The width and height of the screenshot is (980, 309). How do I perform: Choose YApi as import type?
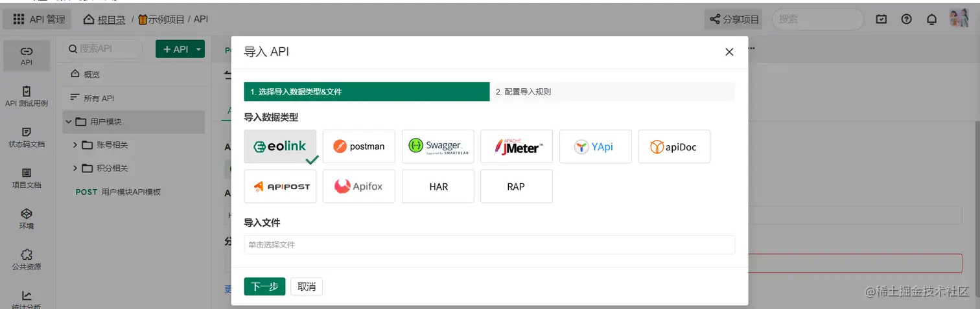point(596,146)
